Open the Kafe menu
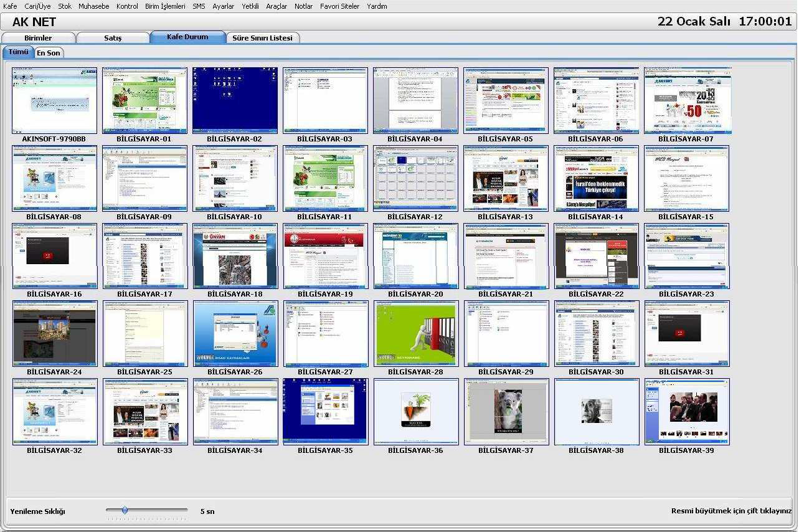The width and height of the screenshot is (799, 532). coord(10,6)
